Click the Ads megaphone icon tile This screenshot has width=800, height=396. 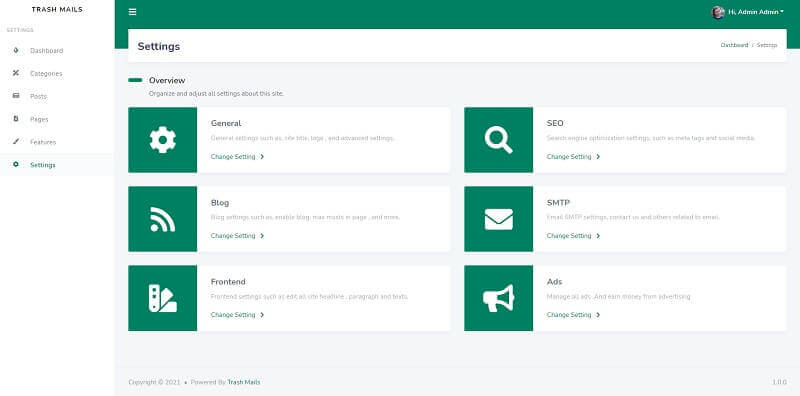(498, 298)
